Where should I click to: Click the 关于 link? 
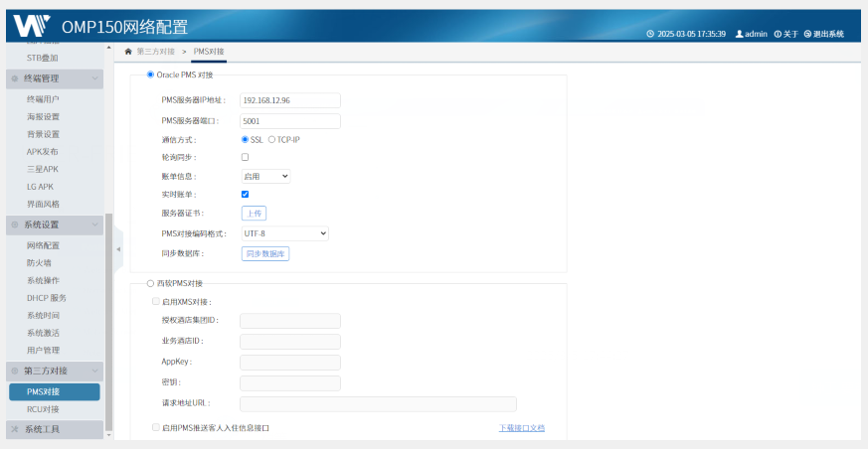790,34
